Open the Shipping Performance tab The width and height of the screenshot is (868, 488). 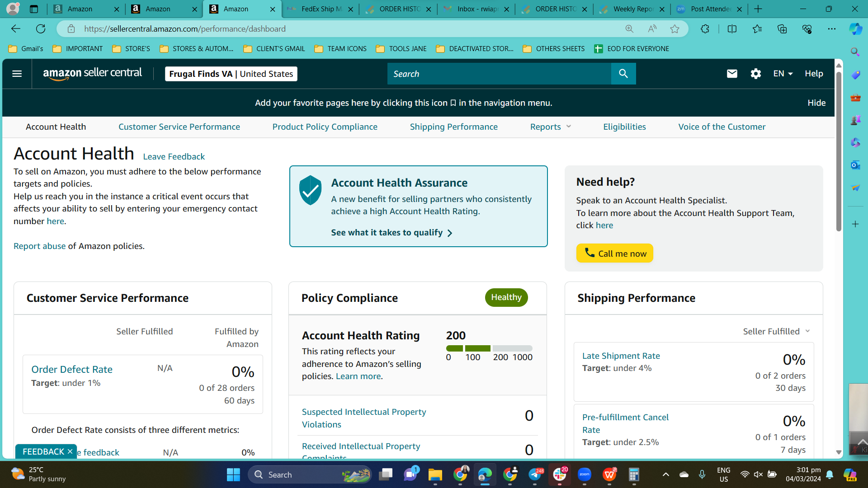pos(453,127)
